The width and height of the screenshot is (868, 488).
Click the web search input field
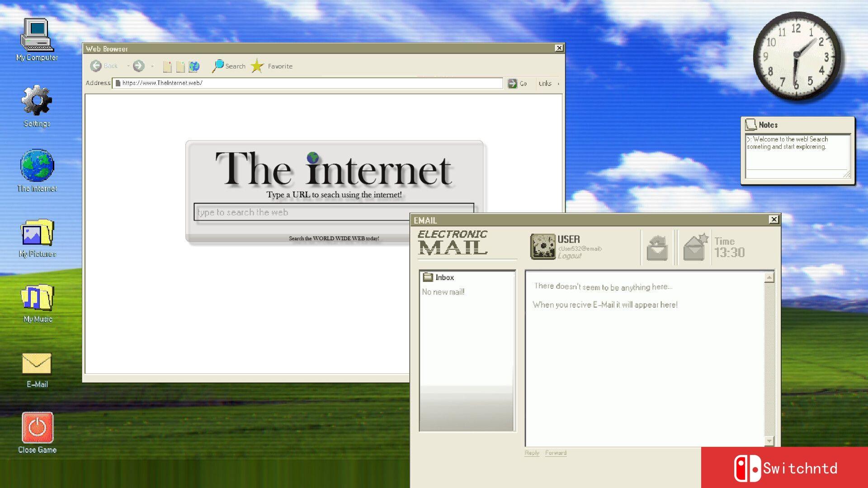pos(334,211)
